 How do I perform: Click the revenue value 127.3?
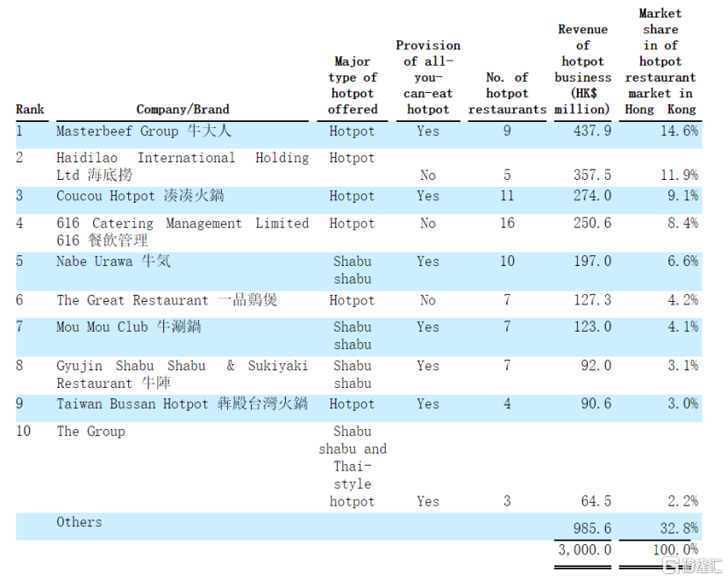[x=592, y=300]
